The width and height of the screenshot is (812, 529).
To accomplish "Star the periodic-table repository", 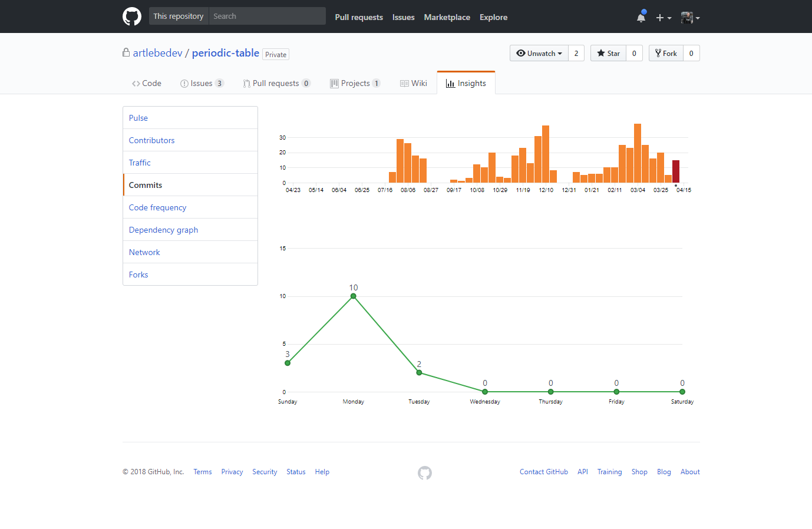I will point(608,53).
